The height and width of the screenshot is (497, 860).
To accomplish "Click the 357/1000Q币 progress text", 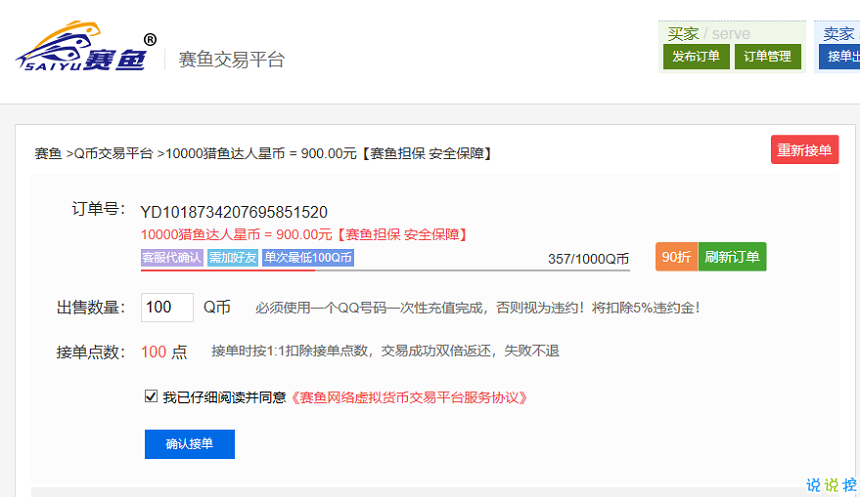I will pyautogui.click(x=588, y=259).
